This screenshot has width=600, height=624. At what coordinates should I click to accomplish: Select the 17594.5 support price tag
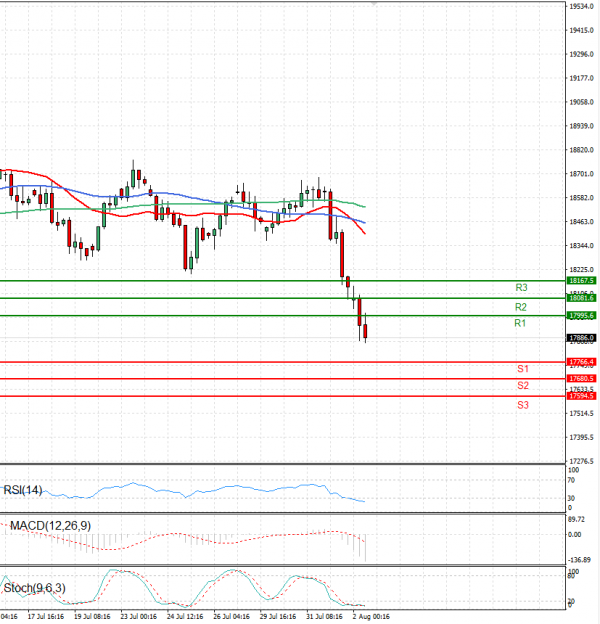[581, 396]
